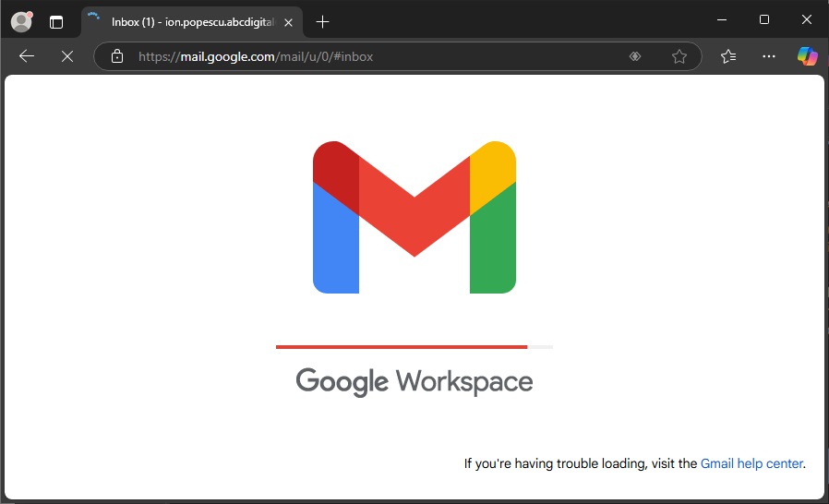Open a new tab with plus button
The width and height of the screenshot is (829, 504).
(322, 21)
